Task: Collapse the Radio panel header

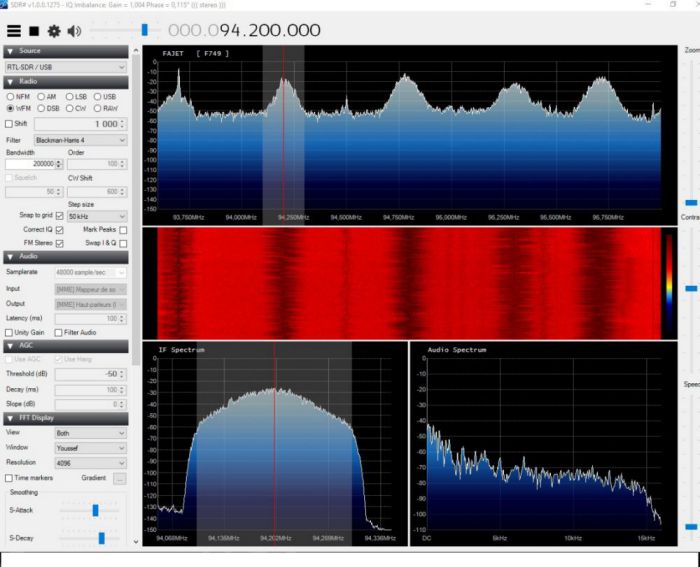Action: click(x=66, y=82)
